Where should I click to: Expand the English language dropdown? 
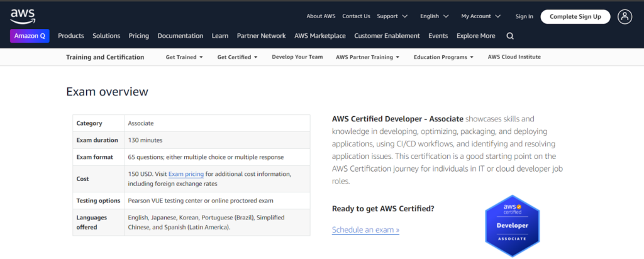point(435,16)
